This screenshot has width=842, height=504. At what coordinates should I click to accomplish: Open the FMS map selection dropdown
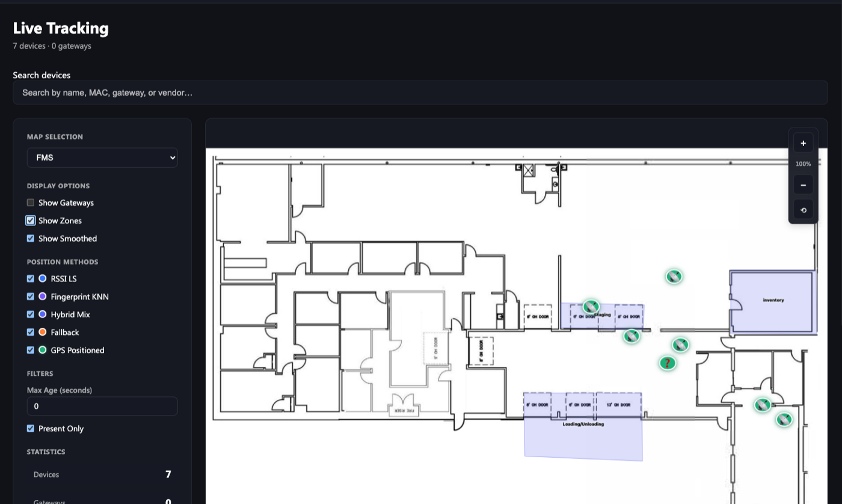click(x=102, y=157)
